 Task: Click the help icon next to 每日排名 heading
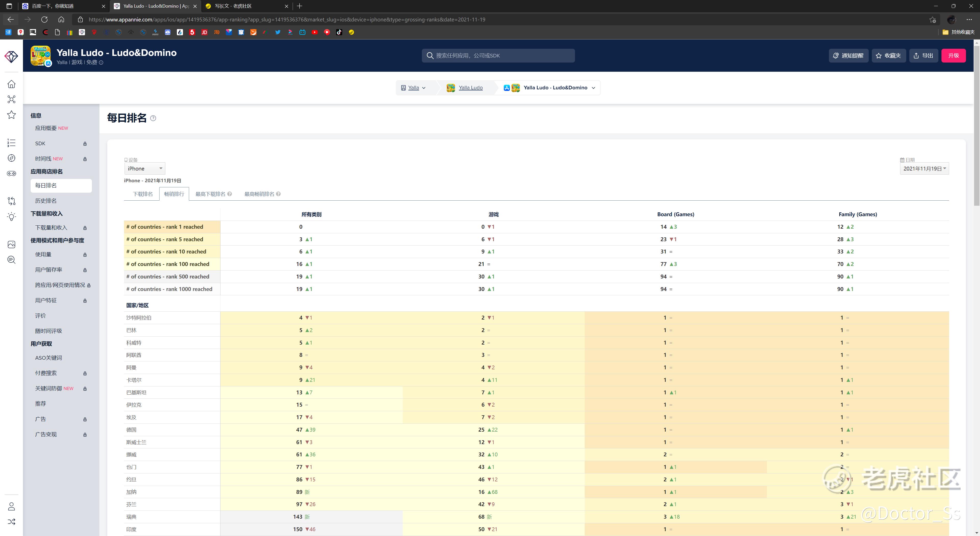click(153, 118)
